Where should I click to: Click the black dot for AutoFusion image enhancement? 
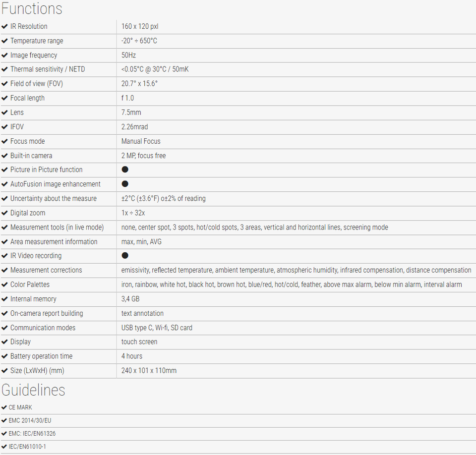click(x=125, y=184)
